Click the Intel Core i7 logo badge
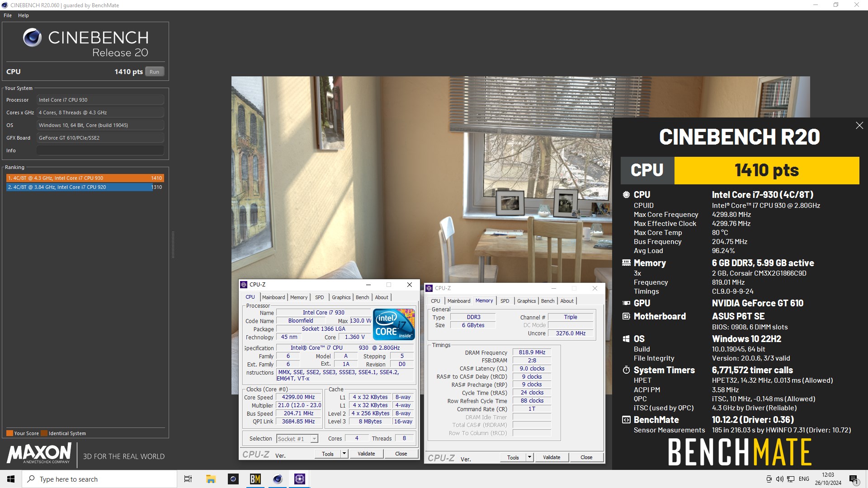The image size is (868, 488). tap(394, 324)
